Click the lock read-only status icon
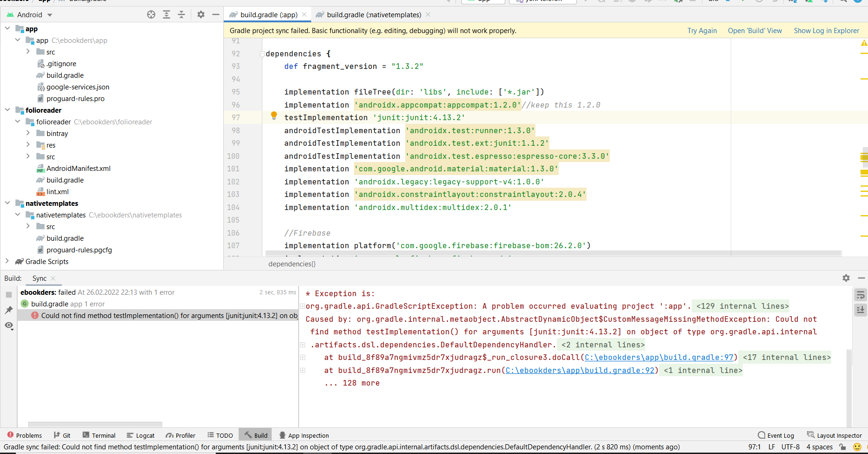This screenshot has width=868, height=454. [x=842, y=447]
